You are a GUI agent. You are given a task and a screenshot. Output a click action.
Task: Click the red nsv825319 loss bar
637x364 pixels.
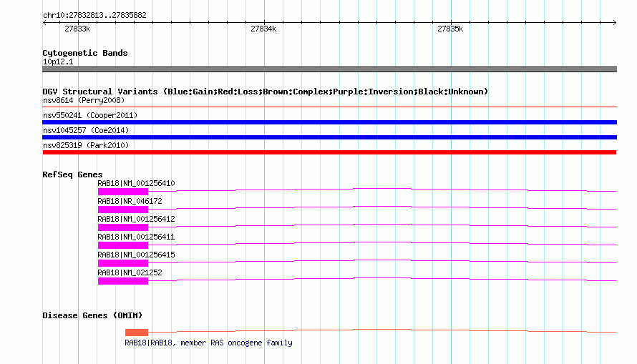click(329, 152)
